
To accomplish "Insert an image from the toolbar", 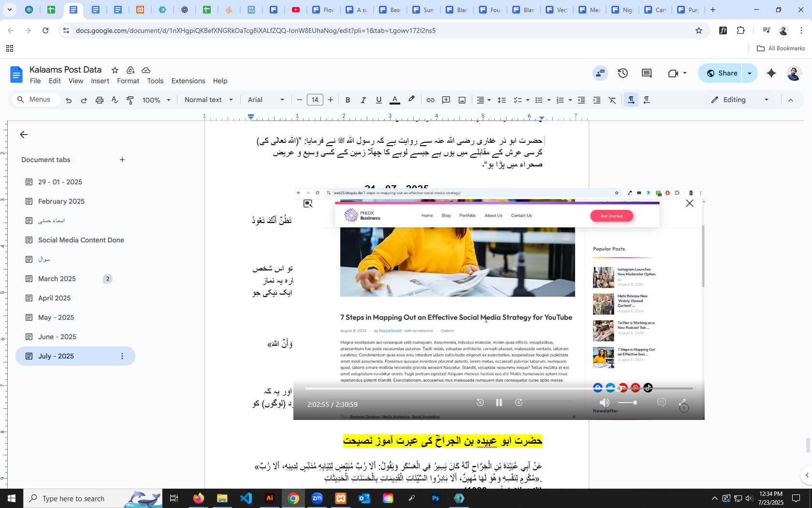I will (x=462, y=100).
